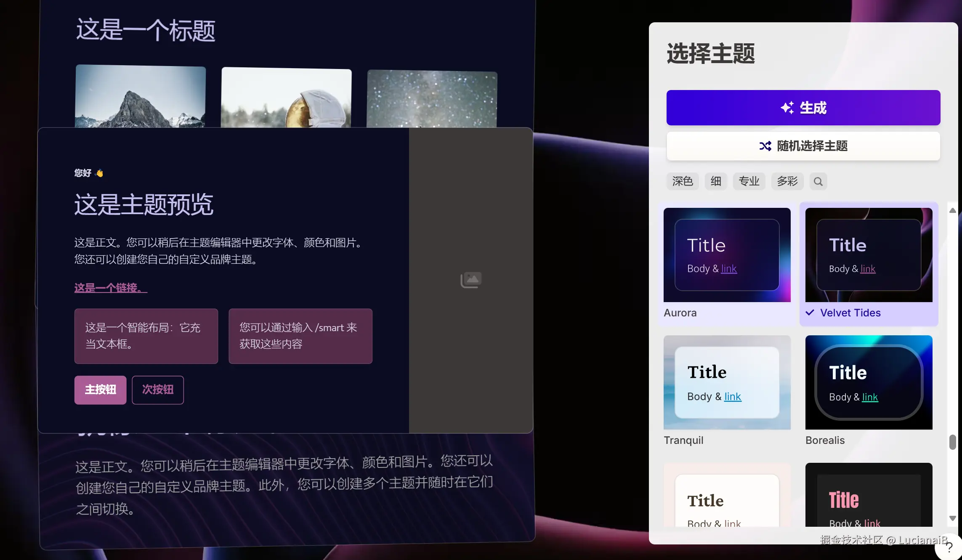The image size is (962, 560).
Task: Select the Tranquil theme thumbnail
Action: pyautogui.click(x=727, y=382)
